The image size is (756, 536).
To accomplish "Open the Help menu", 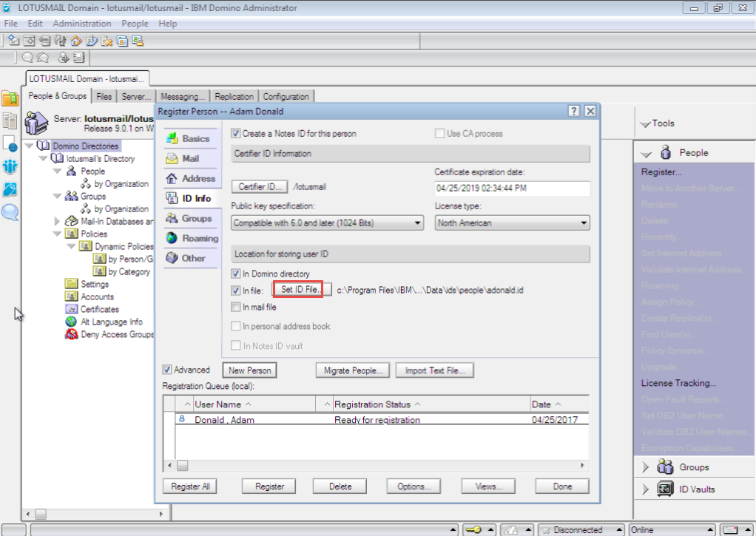I will pos(168,24).
